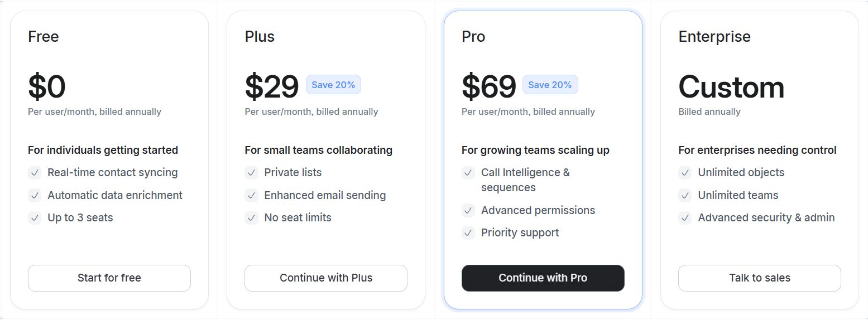Click the Save 20% badge on Plus plan

(333, 85)
